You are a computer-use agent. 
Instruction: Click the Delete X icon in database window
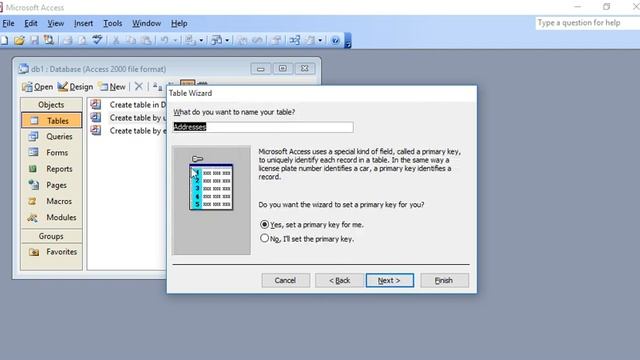pyautogui.click(x=139, y=86)
